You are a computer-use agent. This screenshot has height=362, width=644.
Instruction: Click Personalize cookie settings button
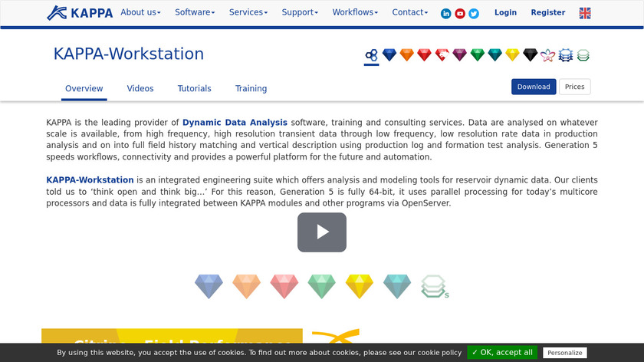[x=565, y=353]
